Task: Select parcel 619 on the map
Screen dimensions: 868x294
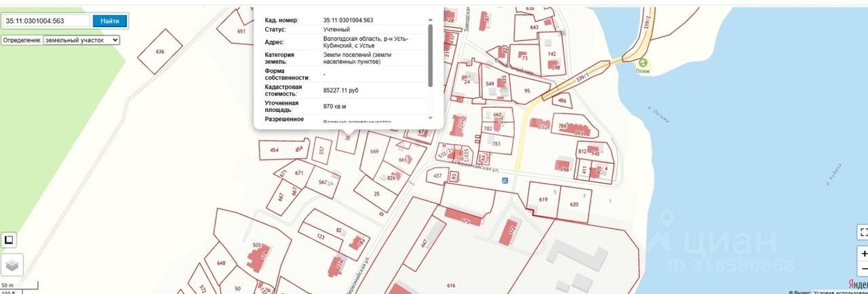Action: click(x=543, y=199)
